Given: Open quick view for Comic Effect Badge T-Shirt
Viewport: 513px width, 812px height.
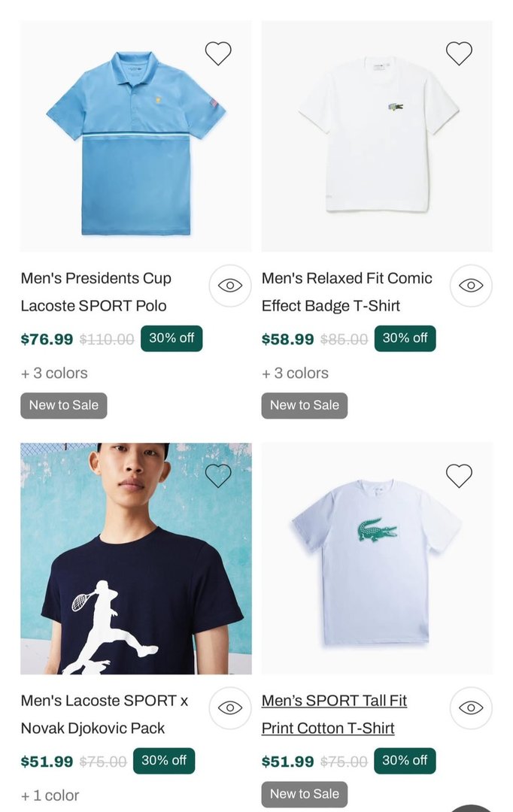Looking at the screenshot, I should (471, 286).
